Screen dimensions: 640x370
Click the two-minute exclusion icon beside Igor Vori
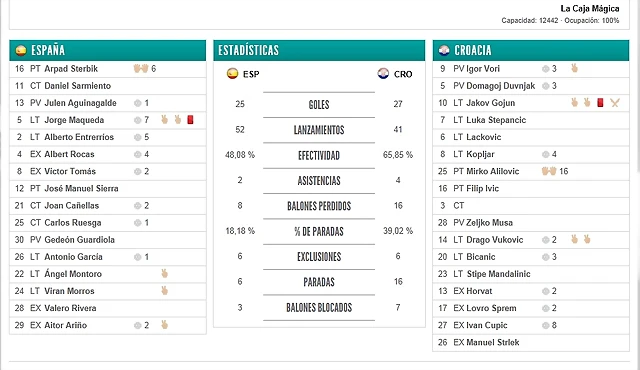(574, 68)
